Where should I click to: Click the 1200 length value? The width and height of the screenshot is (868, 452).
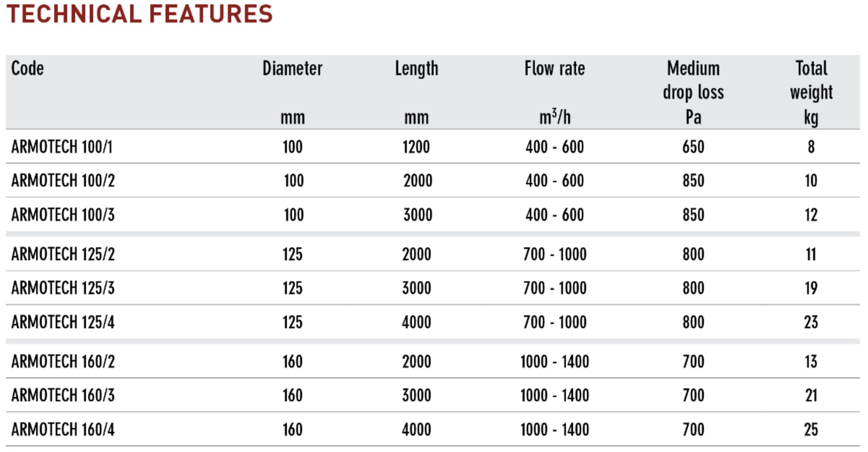416,147
